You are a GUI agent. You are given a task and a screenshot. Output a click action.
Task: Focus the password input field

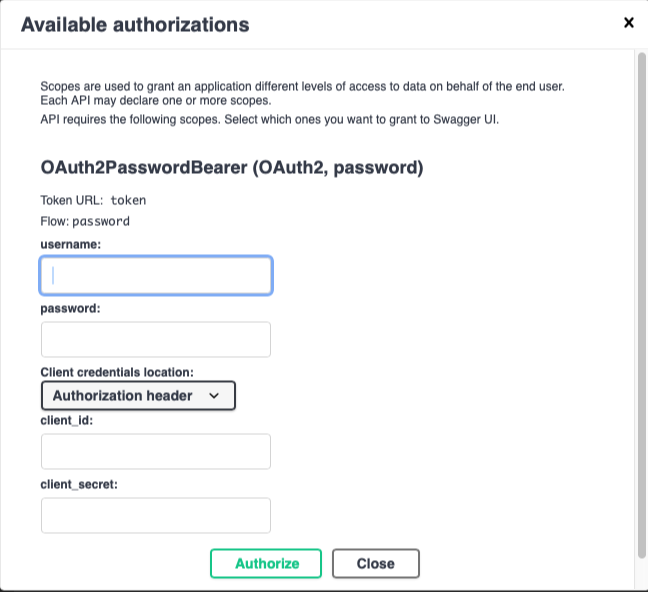[156, 340]
